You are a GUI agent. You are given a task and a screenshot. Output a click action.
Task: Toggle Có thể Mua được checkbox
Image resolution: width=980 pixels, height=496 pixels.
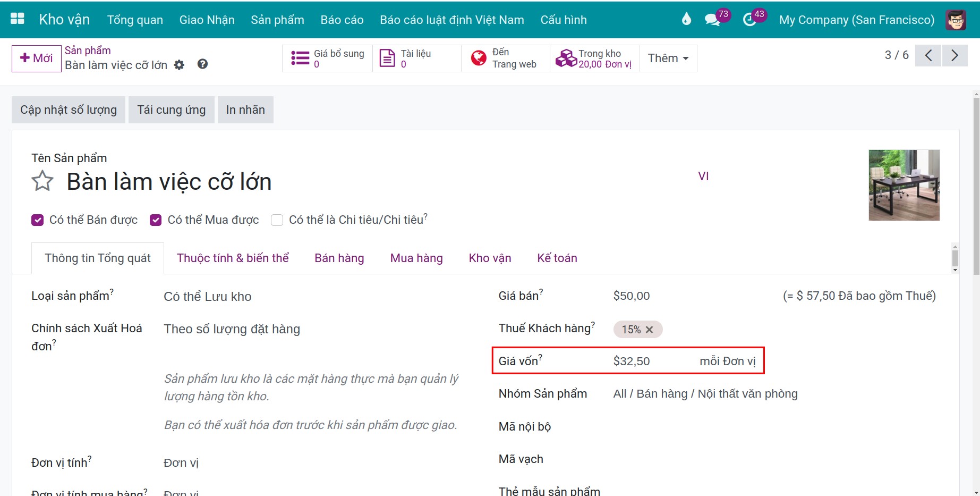click(156, 220)
